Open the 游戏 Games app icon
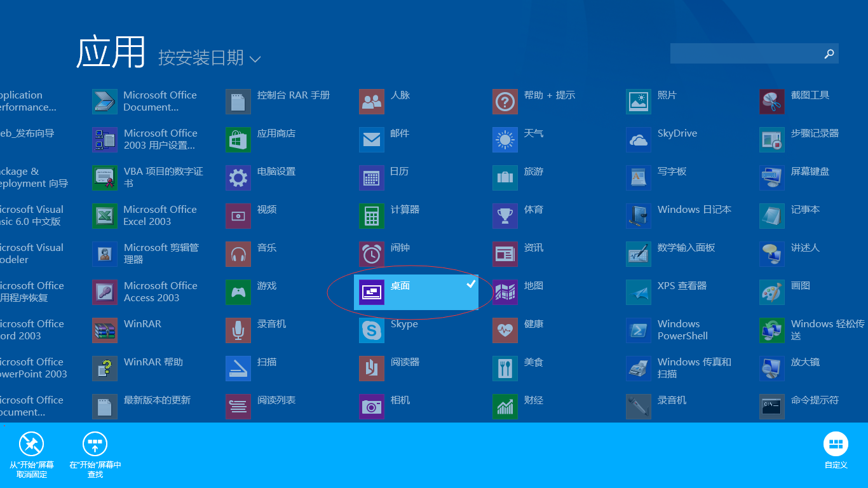Image resolution: width=868 pixels, height=488 pixels. tap(238, 292)
